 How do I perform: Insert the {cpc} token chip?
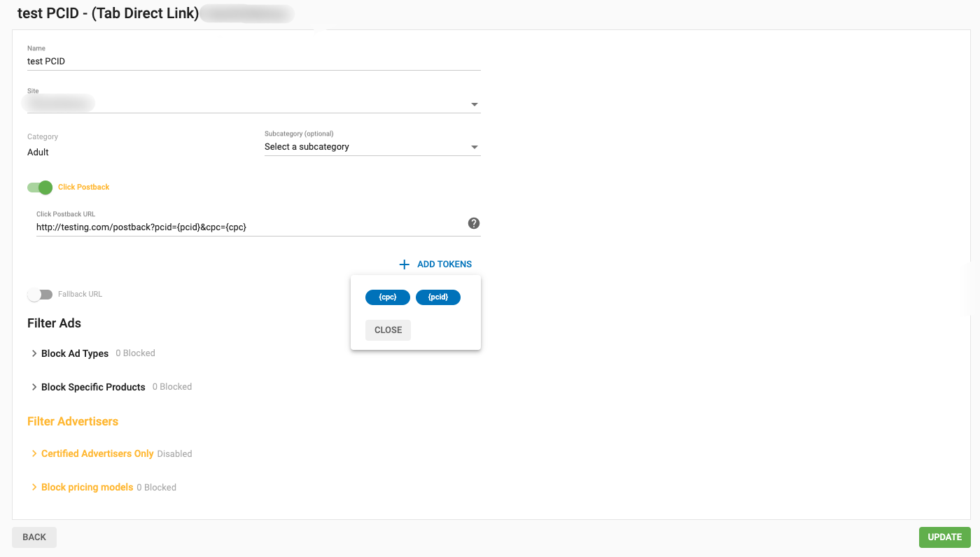click(x=387, y=297)
